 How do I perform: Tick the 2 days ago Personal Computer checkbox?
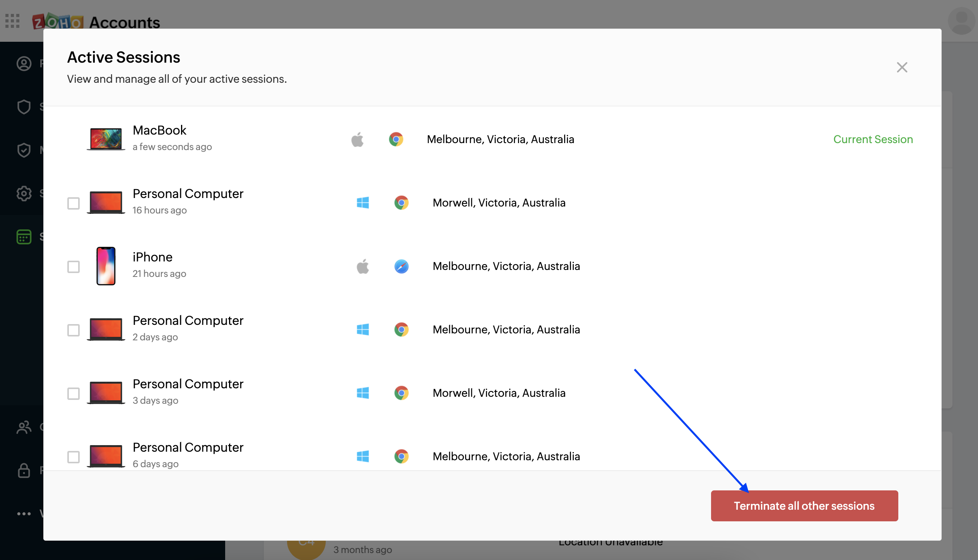[74, 330]
